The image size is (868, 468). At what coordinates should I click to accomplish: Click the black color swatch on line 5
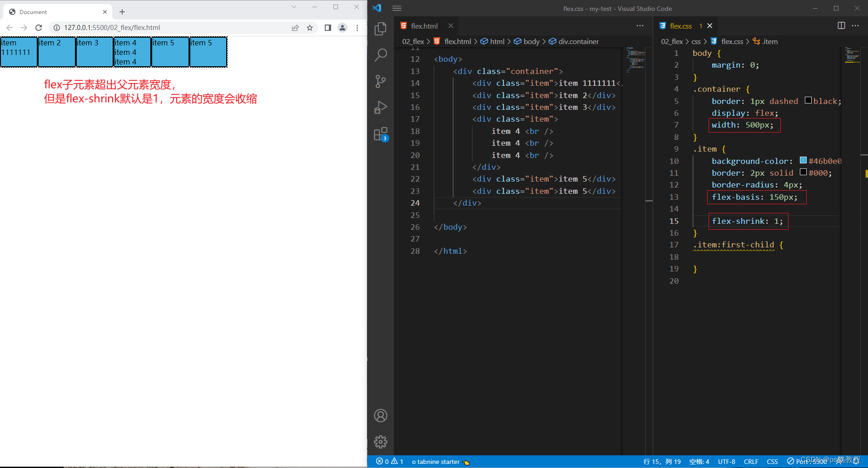pyautogui.click(x=808, y=100)
